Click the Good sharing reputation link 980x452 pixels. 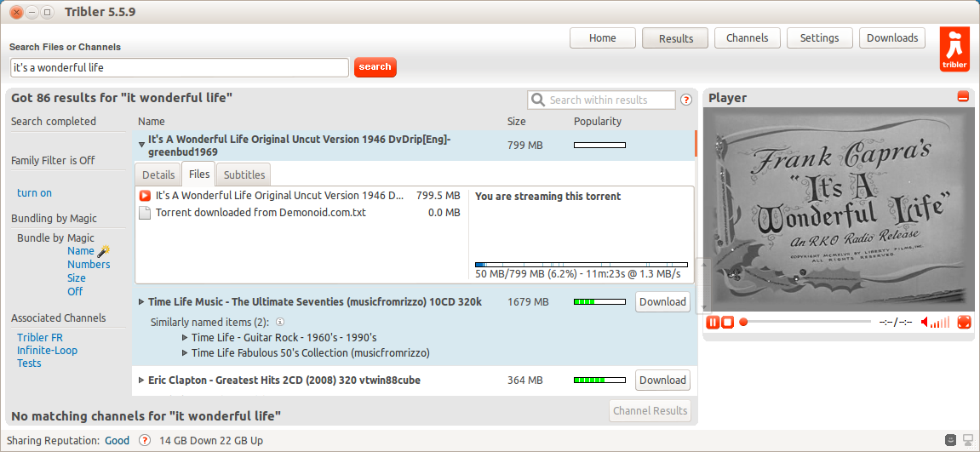coord(117,441)
